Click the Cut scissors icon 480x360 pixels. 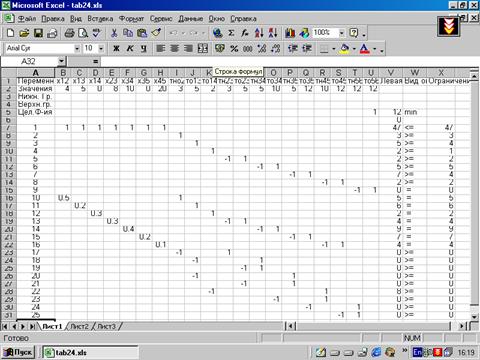tap(114, 33)
